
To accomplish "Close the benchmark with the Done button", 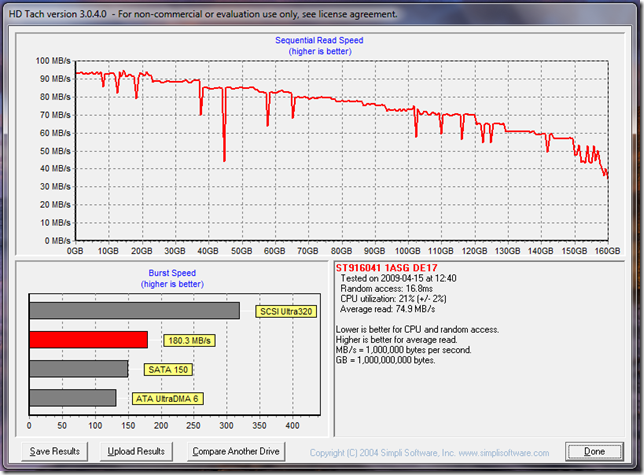I will tap(593, 451).
